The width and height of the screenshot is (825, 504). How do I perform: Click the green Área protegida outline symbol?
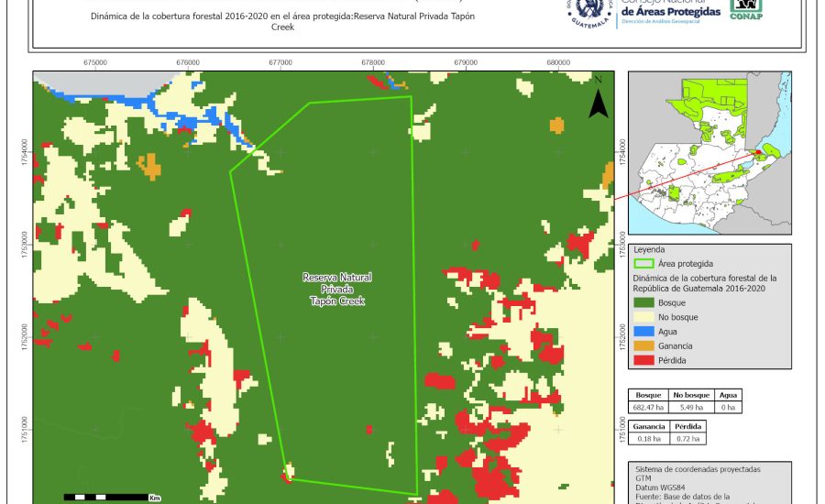pos(643,263)
